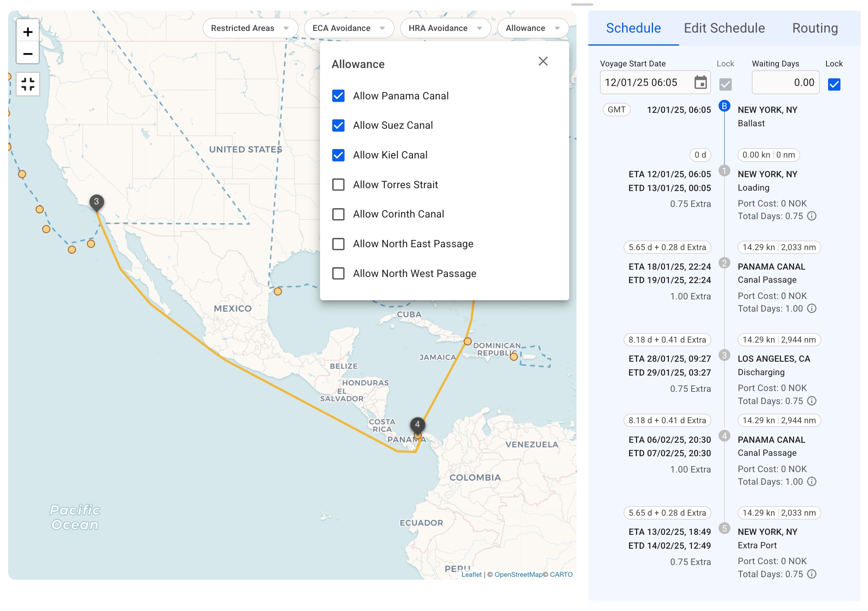Click map marker 4 at Panama
The image size is (868, 611).
[417, 425]
